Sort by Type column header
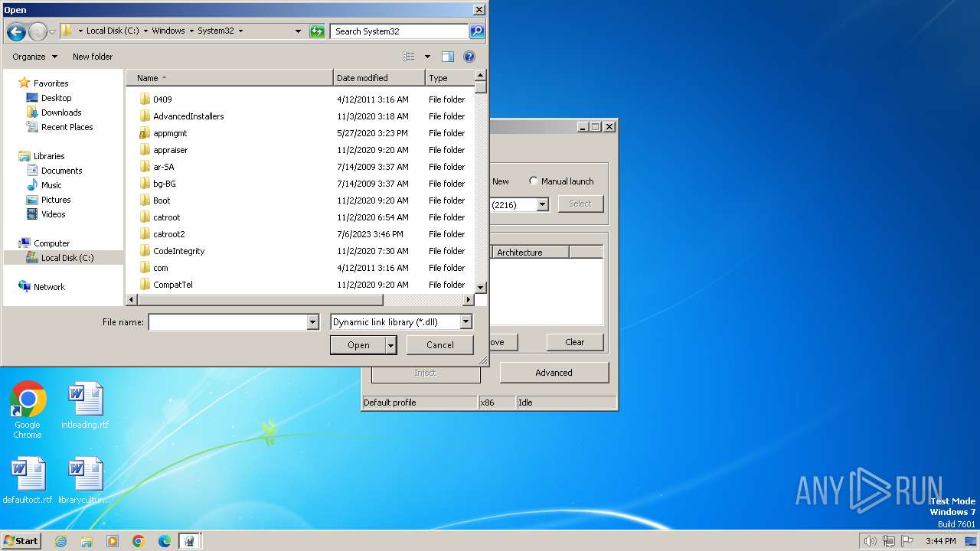 point(450,78)
